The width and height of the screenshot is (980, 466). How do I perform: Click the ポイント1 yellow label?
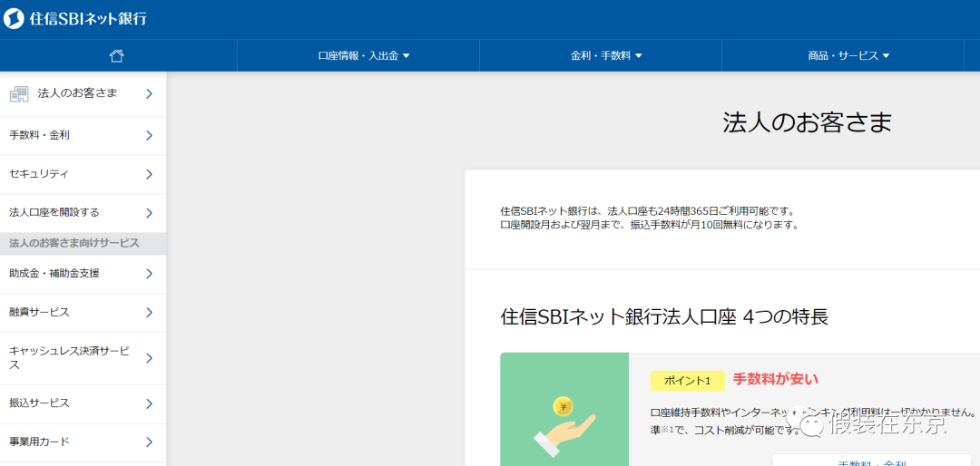tap(688, 381)
